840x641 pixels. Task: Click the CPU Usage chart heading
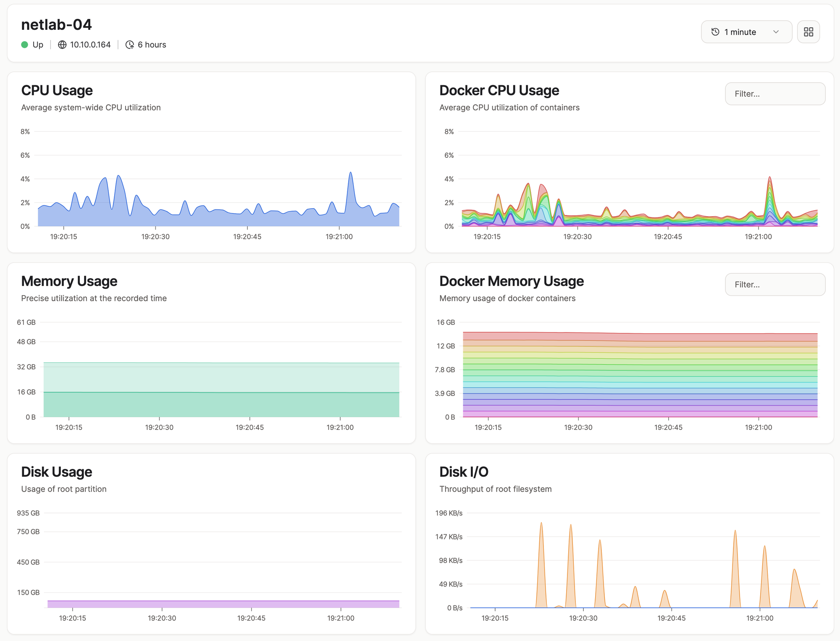pyautogui.click(x=57, y=90)
